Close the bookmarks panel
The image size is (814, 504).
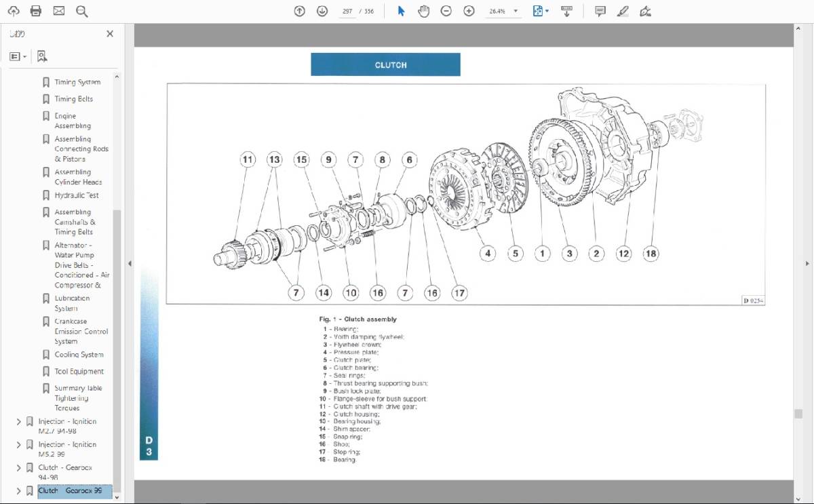[110, 34]
